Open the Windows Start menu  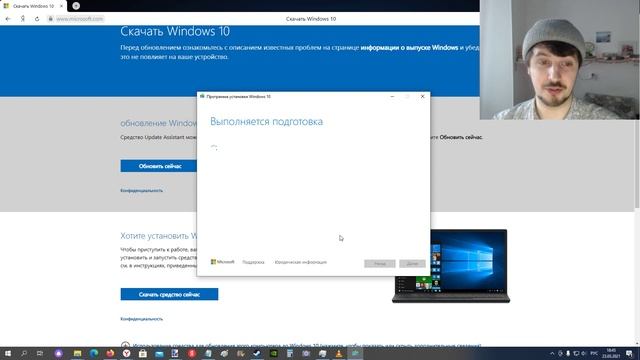coord(8,353)
